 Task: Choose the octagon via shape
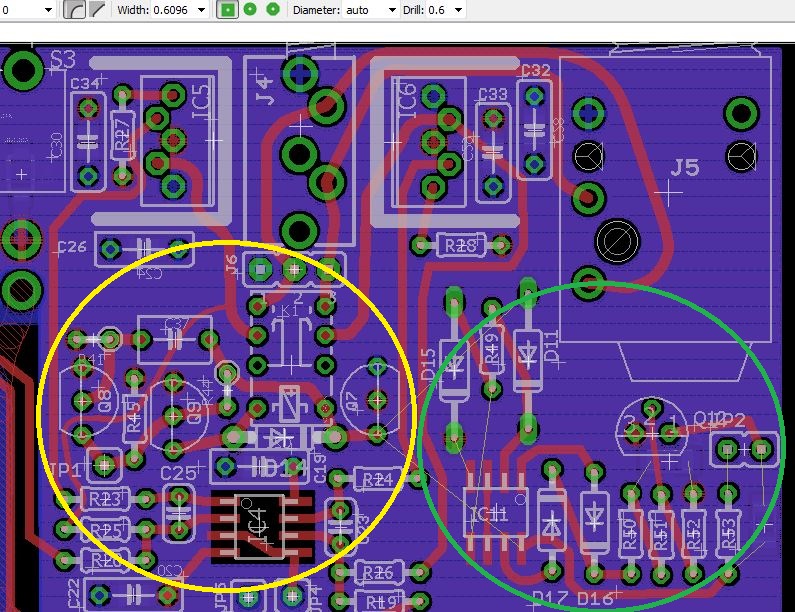273,9
